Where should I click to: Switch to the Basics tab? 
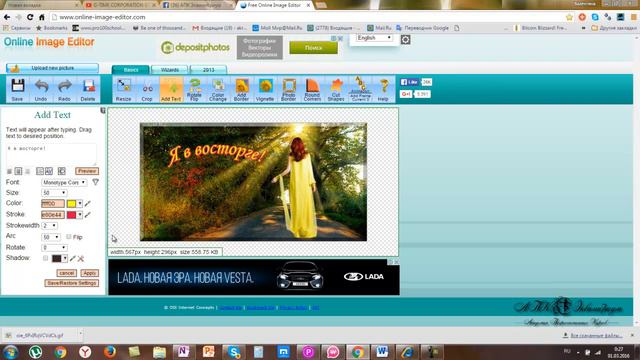click(x=131, y=70)
